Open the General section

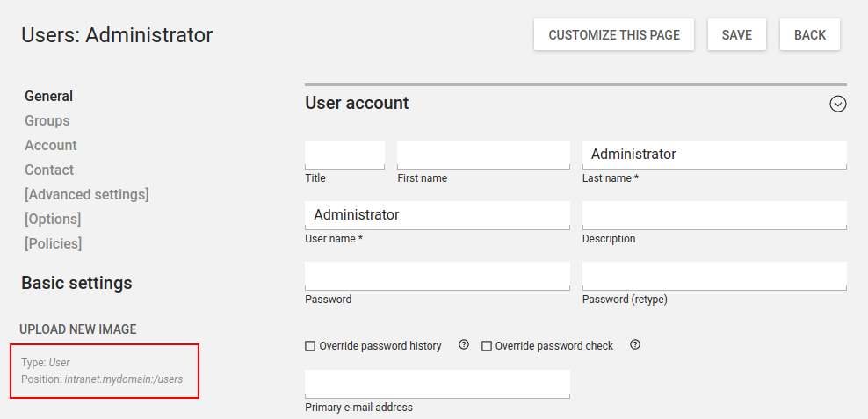tap(48, 96)
